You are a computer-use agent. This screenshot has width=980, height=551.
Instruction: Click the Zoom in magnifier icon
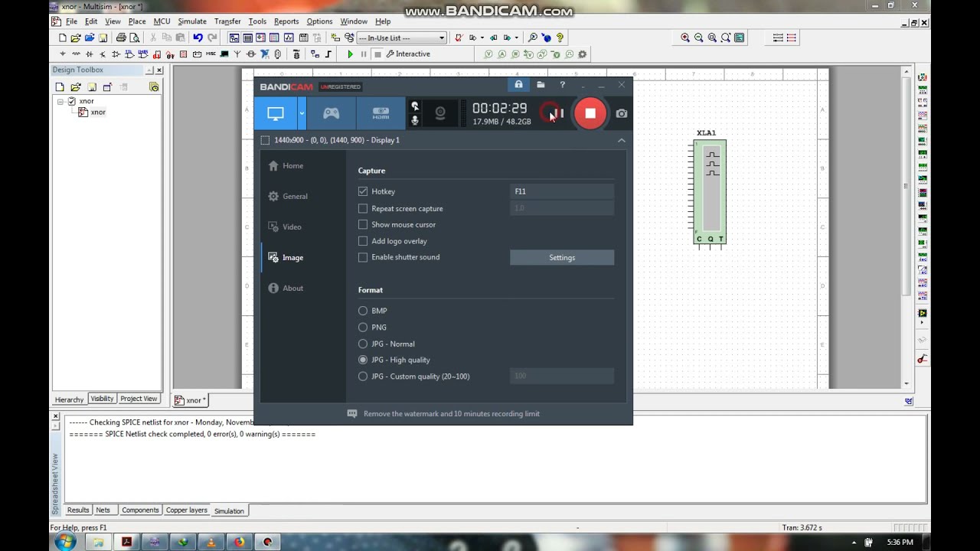pyautogui.click(x=685, y=37)
